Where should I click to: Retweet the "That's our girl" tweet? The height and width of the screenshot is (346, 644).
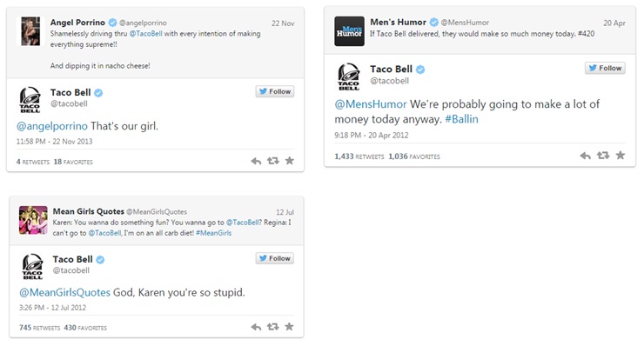click(272, 161)
